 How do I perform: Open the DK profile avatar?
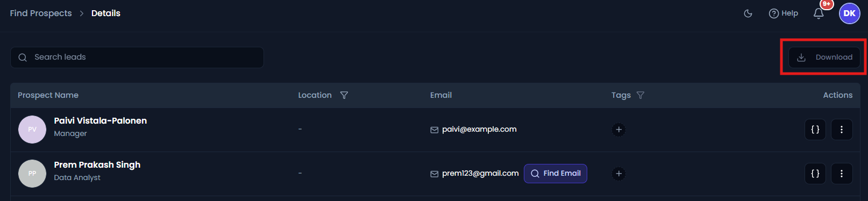[850, 13]
